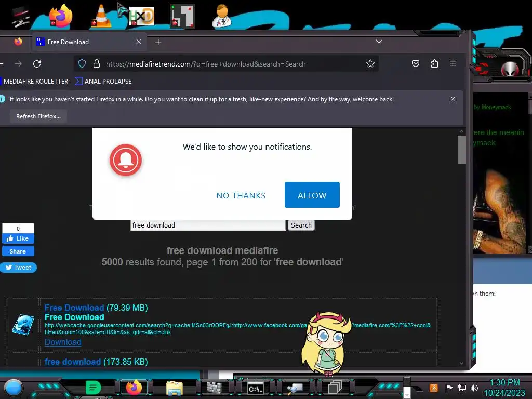Click the Alienware head gadget icon

[509, 69]
